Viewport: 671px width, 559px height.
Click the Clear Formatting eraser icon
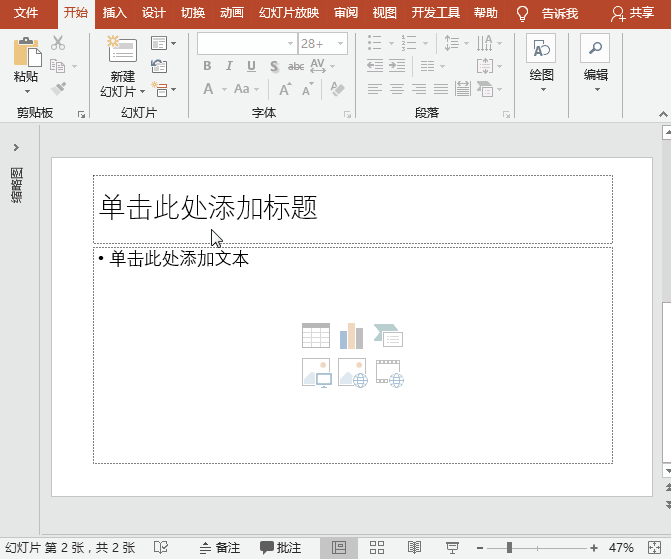pyautogui.click(x=337, y=89)
